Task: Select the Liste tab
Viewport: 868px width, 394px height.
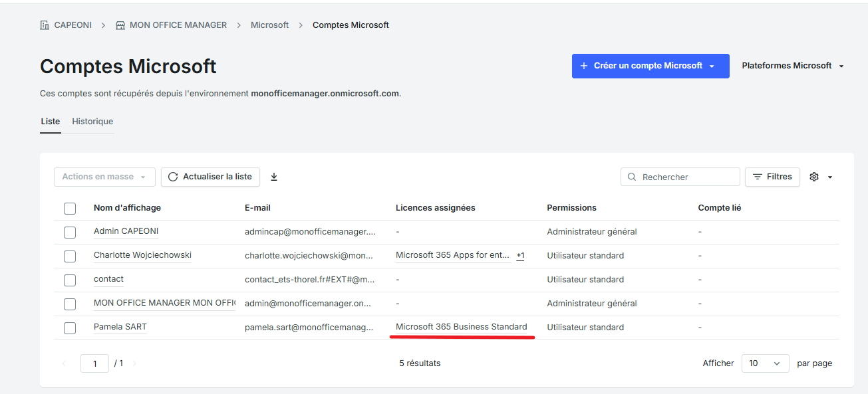Action: 51,122
